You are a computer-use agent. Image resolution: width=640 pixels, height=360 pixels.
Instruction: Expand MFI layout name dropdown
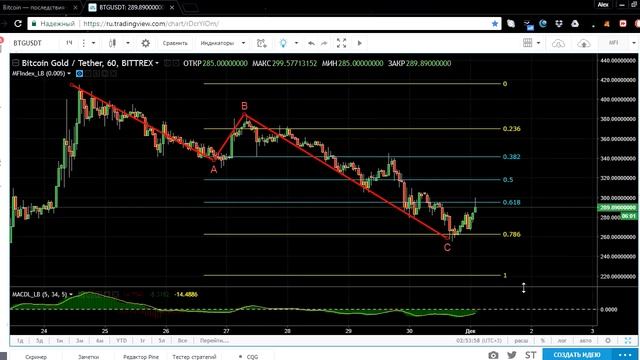tap(634, 43)
